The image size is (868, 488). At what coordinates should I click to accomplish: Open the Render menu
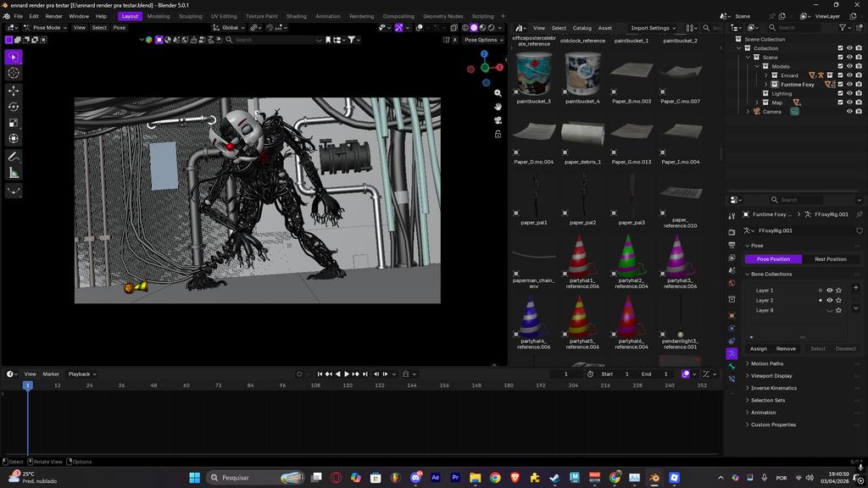(53, 16)
